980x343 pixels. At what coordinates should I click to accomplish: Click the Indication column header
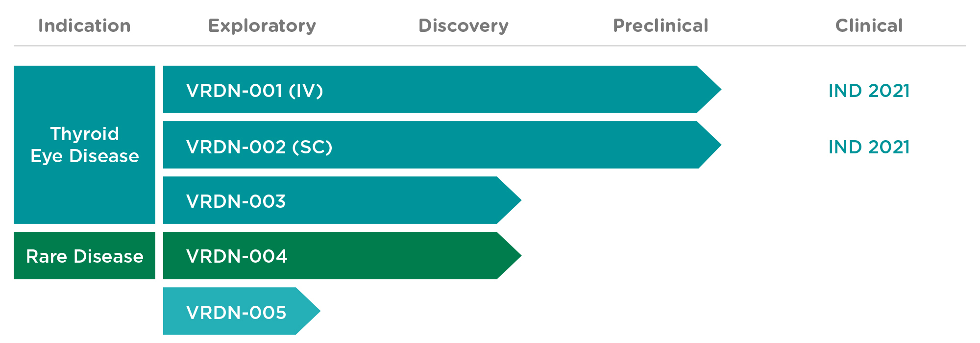[84, 26]
